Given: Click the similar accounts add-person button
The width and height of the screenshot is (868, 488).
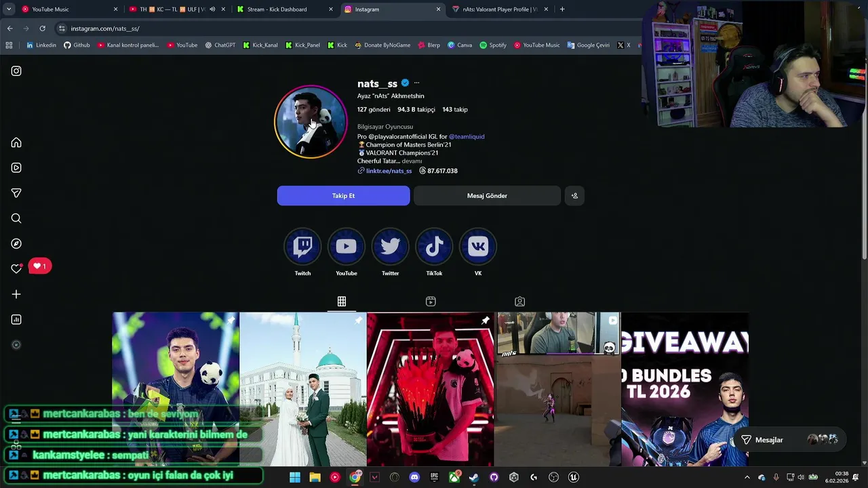Looking at the screenshot, I should (574, 196).
